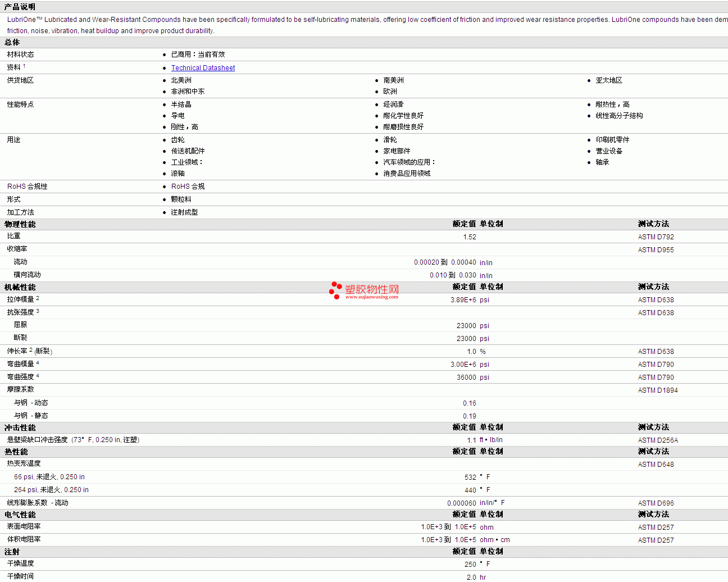Select the 欧洲 region entry
The image size is (728, 582).
click(390, 92)
